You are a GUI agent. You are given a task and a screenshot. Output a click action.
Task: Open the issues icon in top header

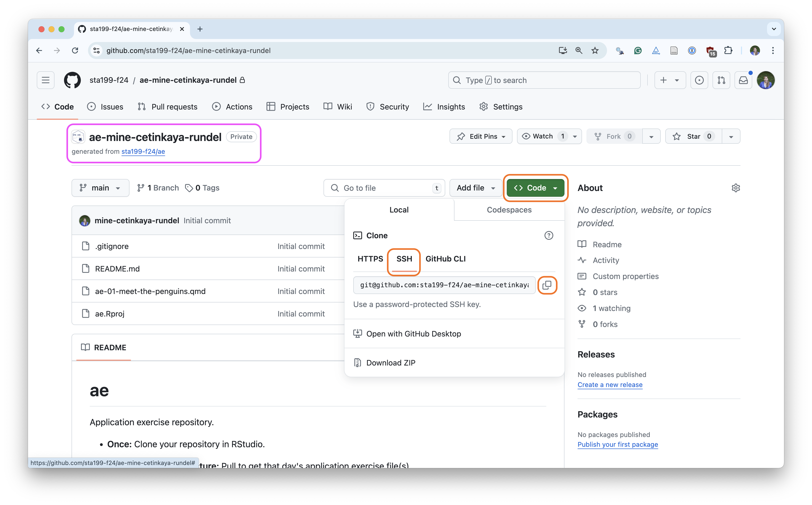click(699, 80)
